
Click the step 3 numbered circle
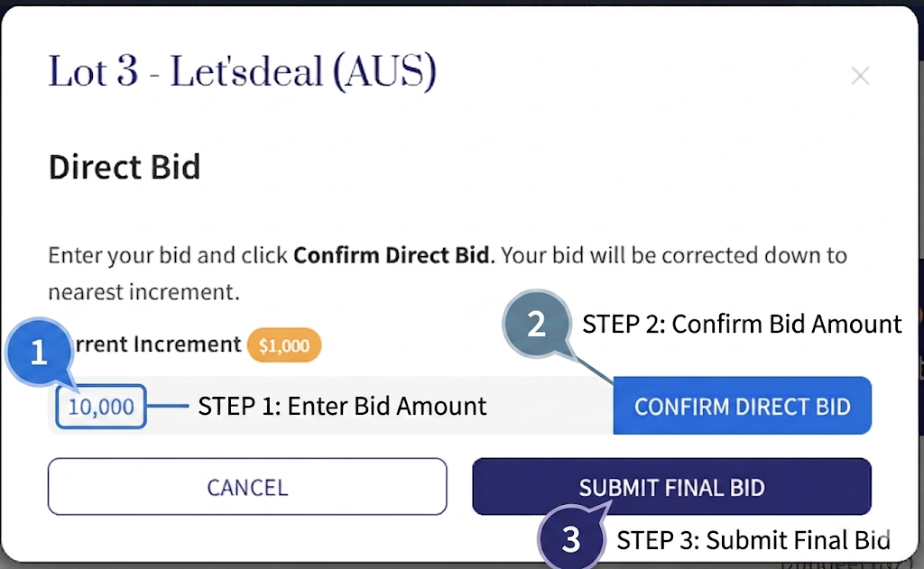click(570, 539)
